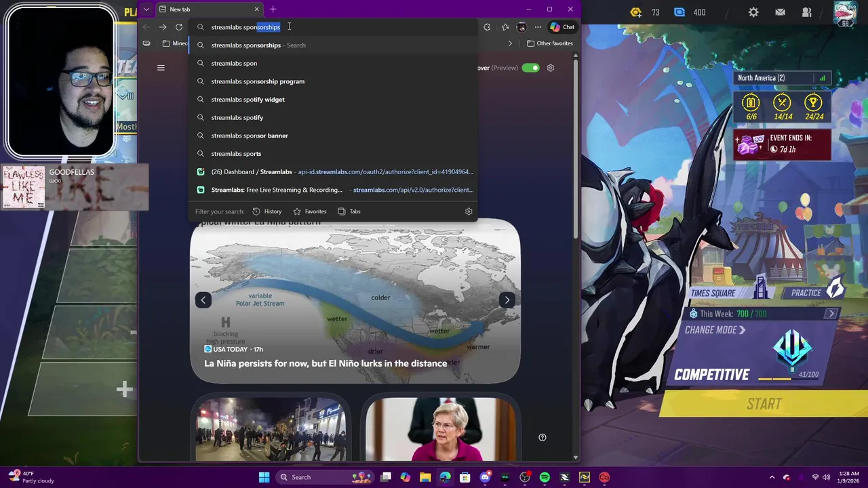
Task: Click the Change Mode button
Action: [x=715, y=330]
